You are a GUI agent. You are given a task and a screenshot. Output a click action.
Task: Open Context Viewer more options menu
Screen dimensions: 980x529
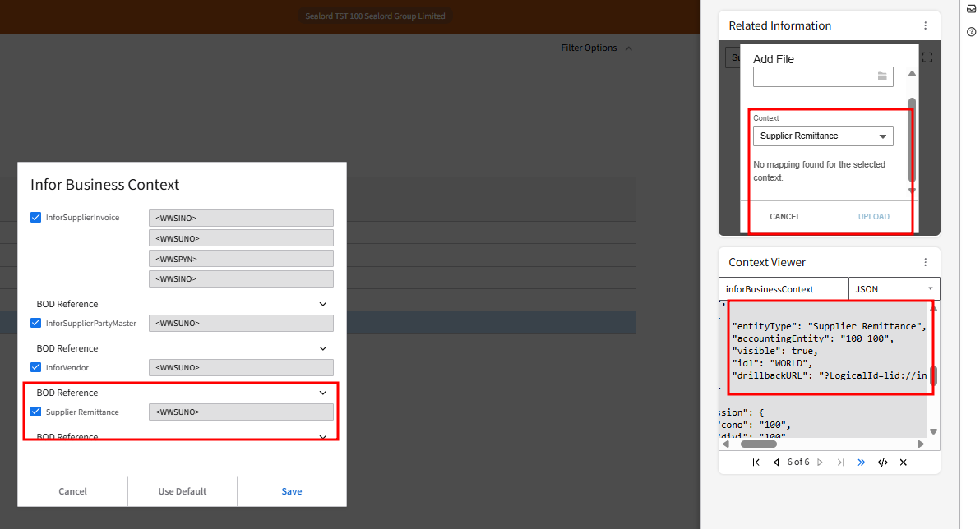coord(926,262)
